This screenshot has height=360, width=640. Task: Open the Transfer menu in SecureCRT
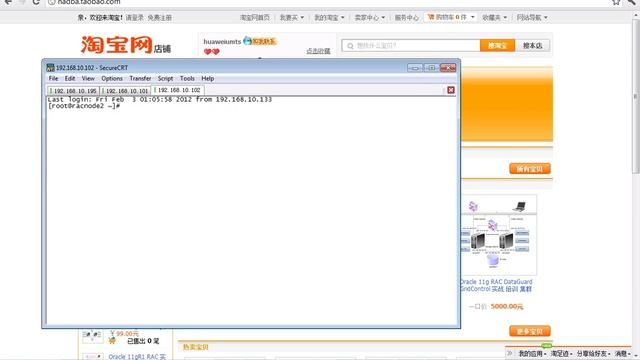[x=140, y=78]
